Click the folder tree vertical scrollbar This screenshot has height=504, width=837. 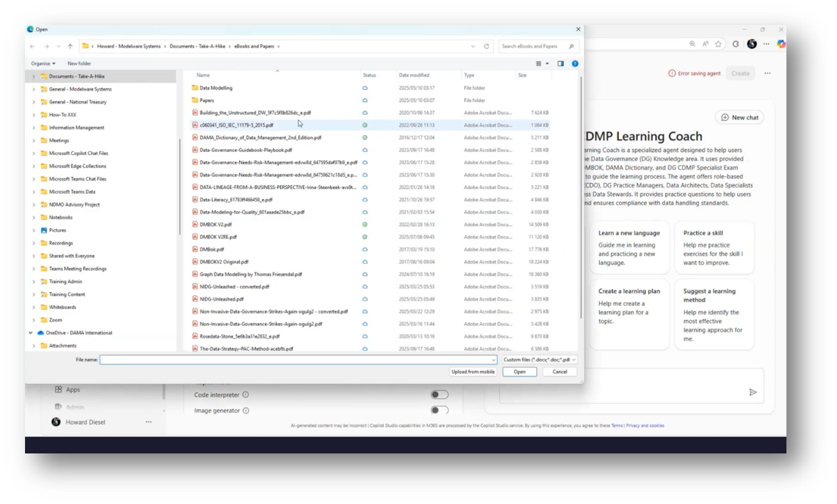179,186
